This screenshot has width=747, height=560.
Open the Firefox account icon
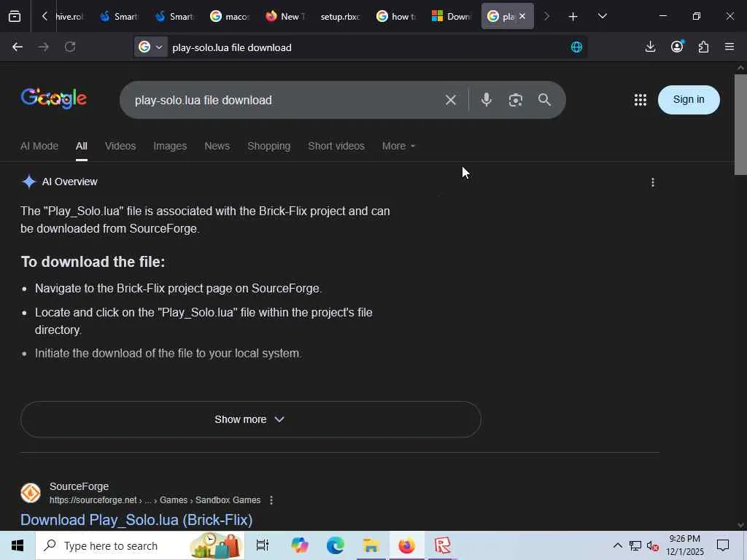pos(677,47)
